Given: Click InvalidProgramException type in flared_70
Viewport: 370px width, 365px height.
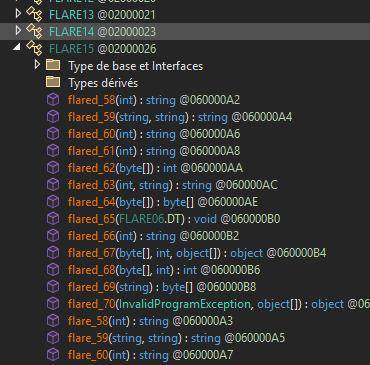Looking at the screenshot, I should pos(185,304).
